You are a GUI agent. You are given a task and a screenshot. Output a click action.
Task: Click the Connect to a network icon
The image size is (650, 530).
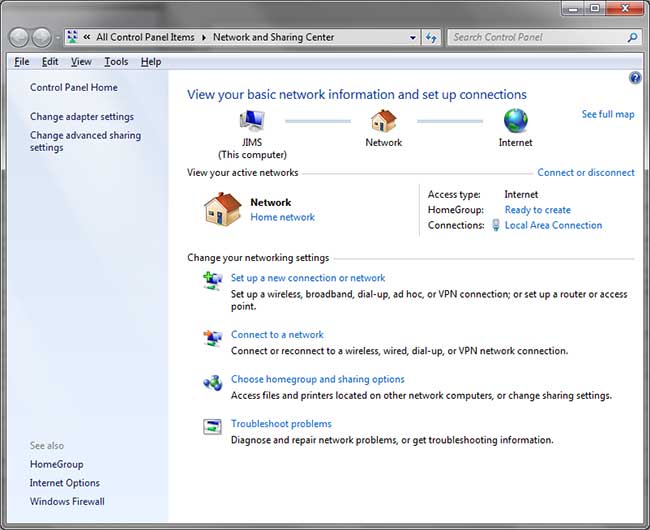point(213,338)
